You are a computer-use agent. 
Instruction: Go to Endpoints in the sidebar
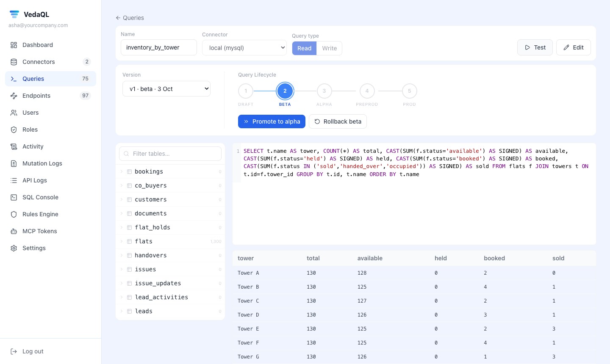(x=50, y=96)
